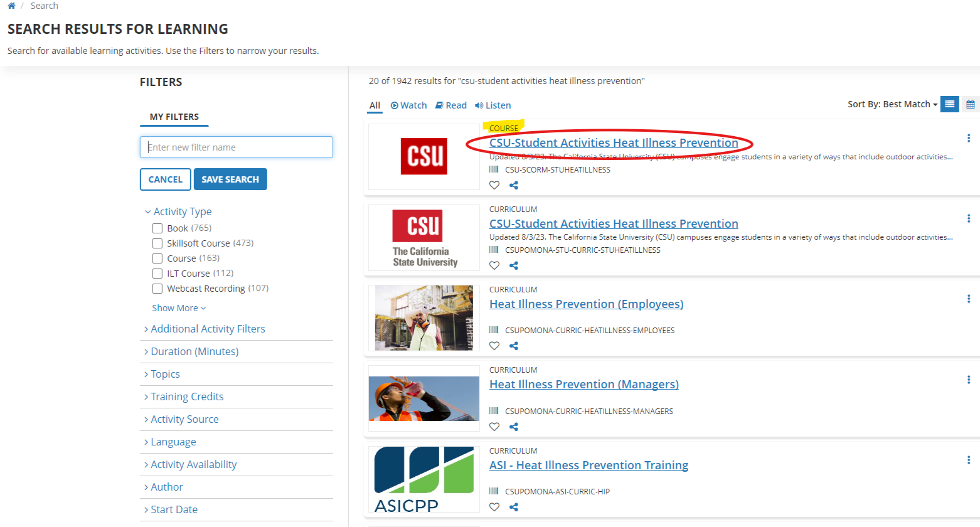This screenshot has height=527, width=980.
Task: Favorite Heat Illness Prevention (Employees) curriculum
Action: coord(494,346)
